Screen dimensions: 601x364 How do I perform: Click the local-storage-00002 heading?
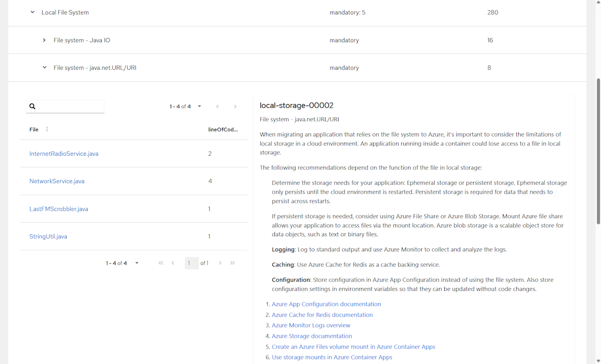coord(296,106)
